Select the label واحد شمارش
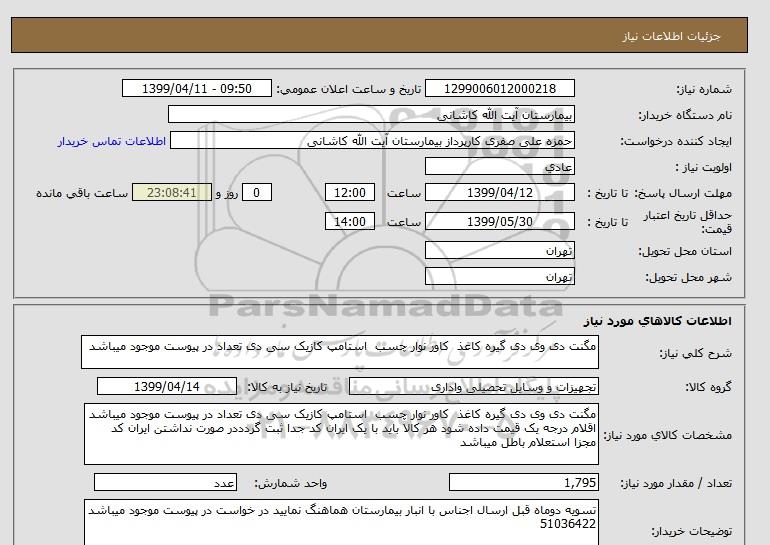This screenshot has height=545, width=770. [x=290, y=484]
